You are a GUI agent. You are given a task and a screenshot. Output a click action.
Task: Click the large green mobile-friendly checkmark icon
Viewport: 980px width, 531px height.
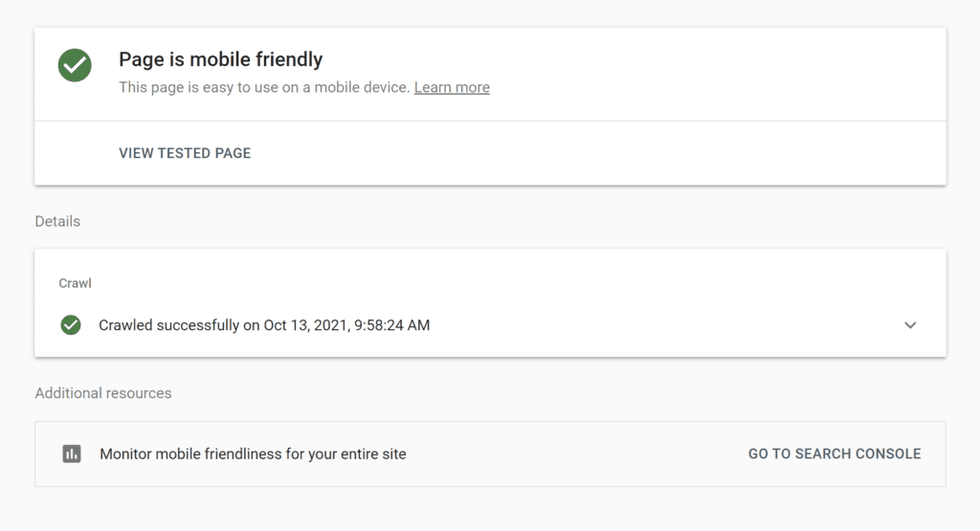point(75,66)
